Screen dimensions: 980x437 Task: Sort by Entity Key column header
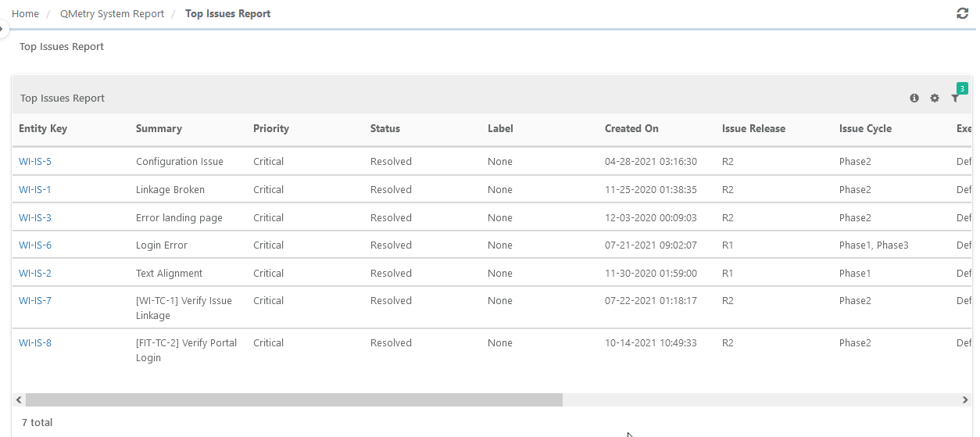(x=43, y=129)
